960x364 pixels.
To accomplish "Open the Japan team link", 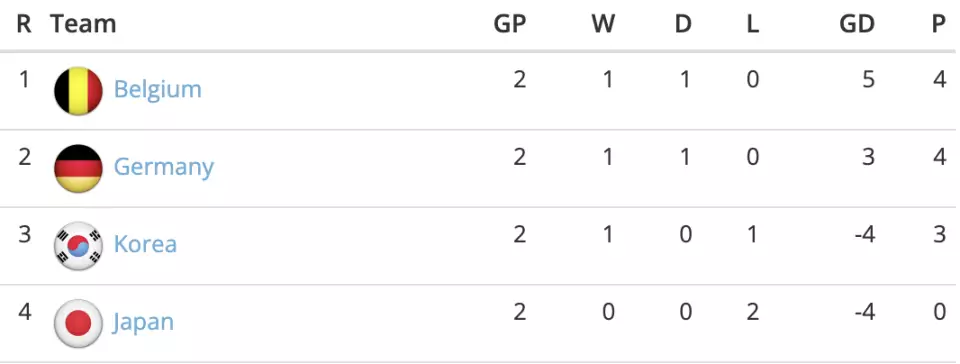I will (x=143, y=323).
